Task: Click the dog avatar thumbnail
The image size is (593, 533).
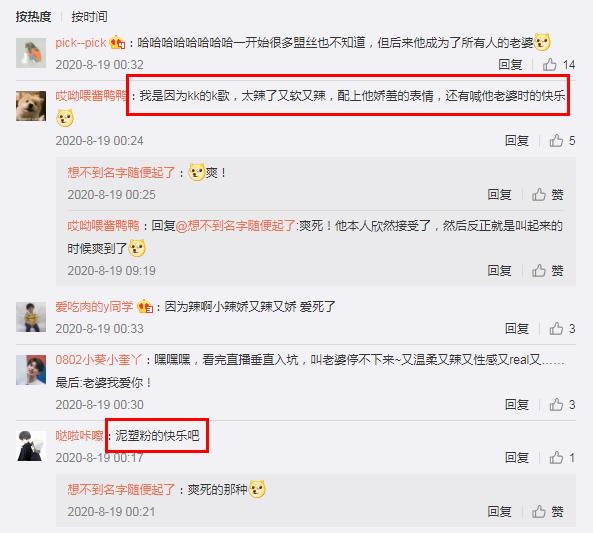Action: 31,106
